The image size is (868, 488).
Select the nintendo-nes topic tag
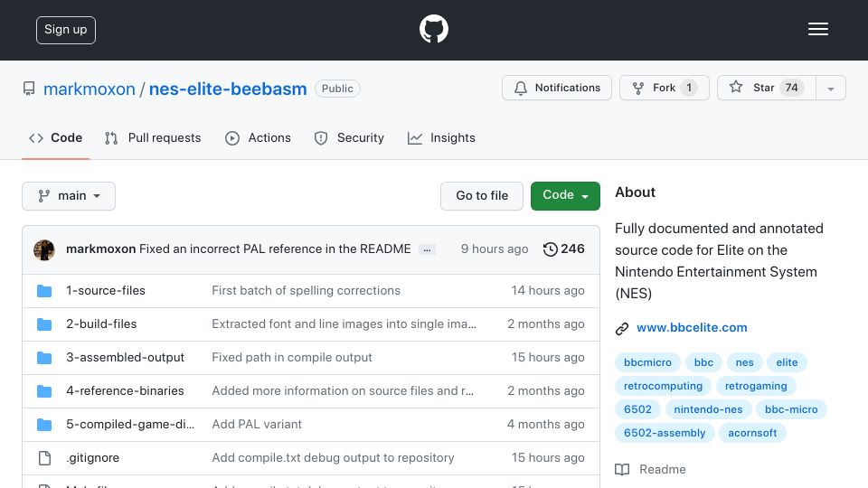click(708, 409)
